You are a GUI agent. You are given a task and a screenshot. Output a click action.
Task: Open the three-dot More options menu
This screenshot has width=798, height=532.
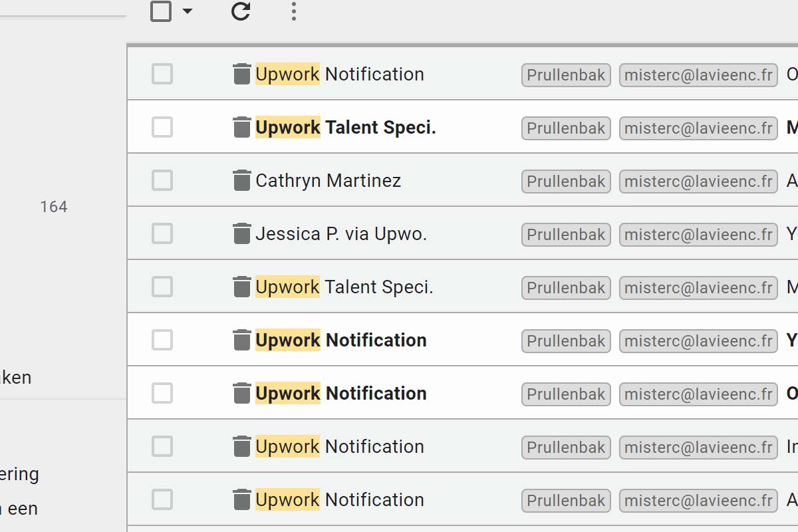coord(294,11)
